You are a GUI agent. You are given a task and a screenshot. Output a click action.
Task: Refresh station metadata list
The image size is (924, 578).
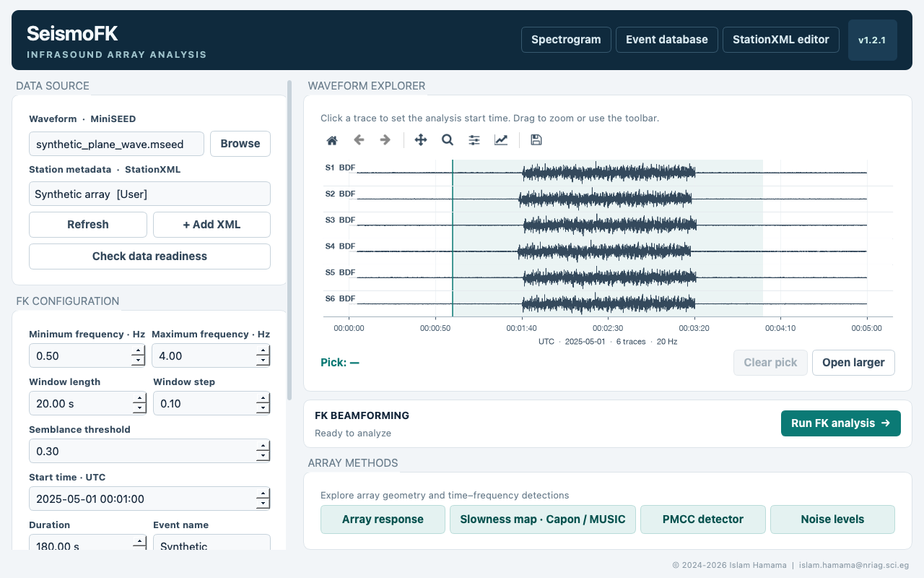(88, 225)
